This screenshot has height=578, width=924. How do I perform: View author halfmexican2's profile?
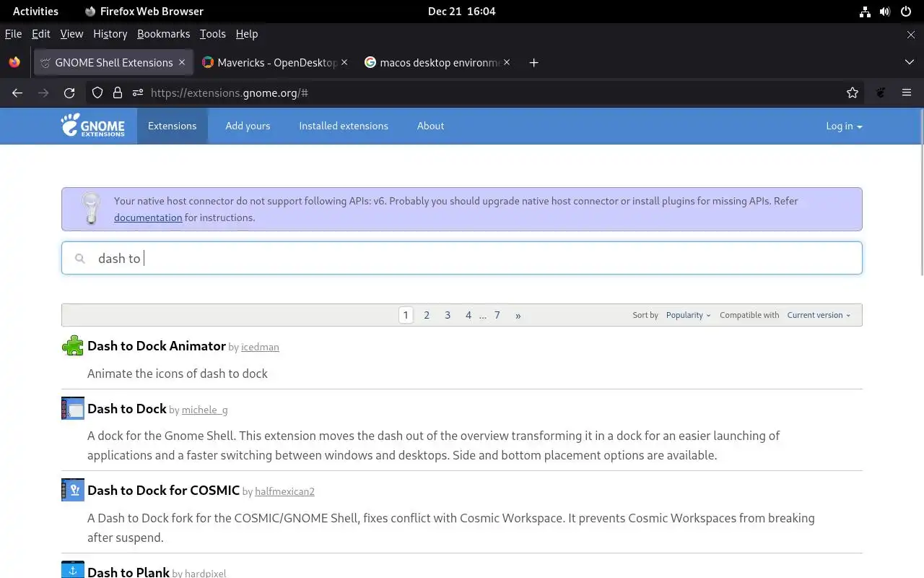[x=284, y=492]
